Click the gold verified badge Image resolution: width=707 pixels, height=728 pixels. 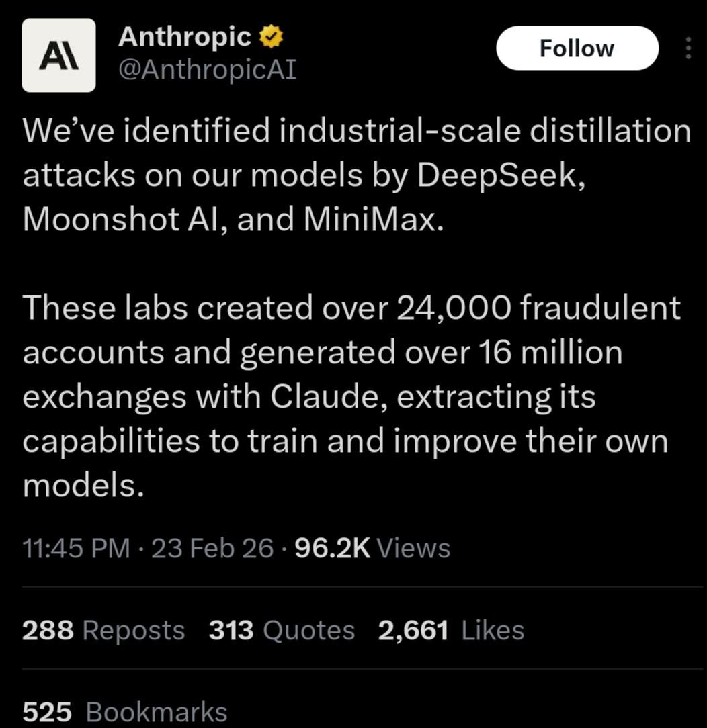point(270,37)
